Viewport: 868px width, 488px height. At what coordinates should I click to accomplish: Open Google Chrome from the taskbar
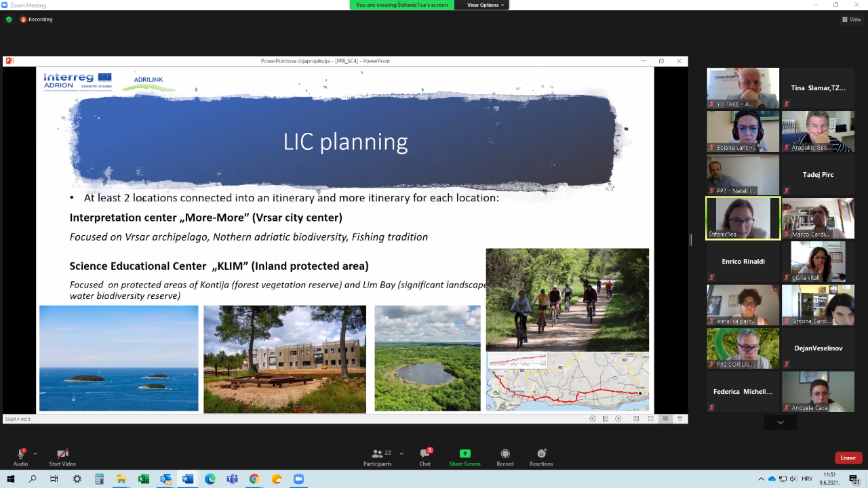click(x=254, y=479)
